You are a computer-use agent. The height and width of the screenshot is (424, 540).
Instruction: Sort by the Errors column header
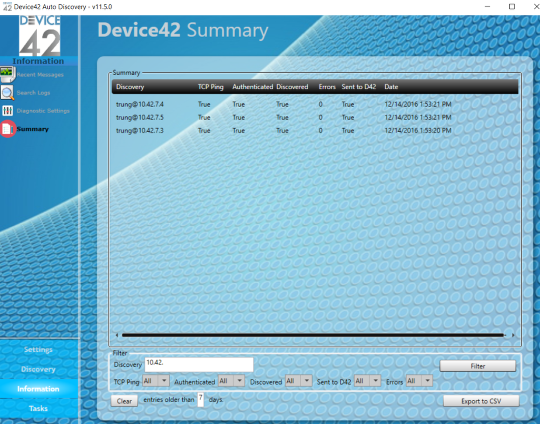[x=327, y=87]
